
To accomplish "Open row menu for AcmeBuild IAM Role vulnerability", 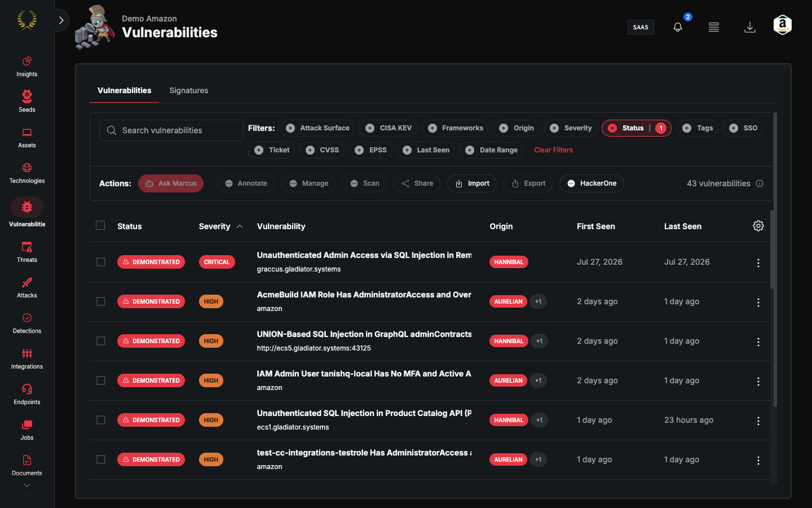I will (758, 303).
